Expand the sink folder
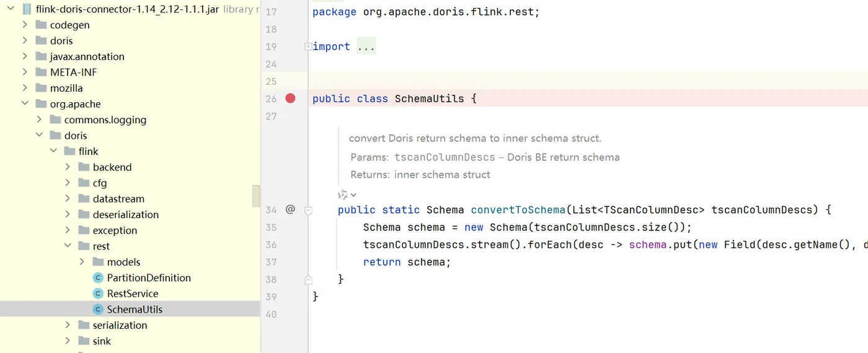Screen dimensions: 868x353 68,341
